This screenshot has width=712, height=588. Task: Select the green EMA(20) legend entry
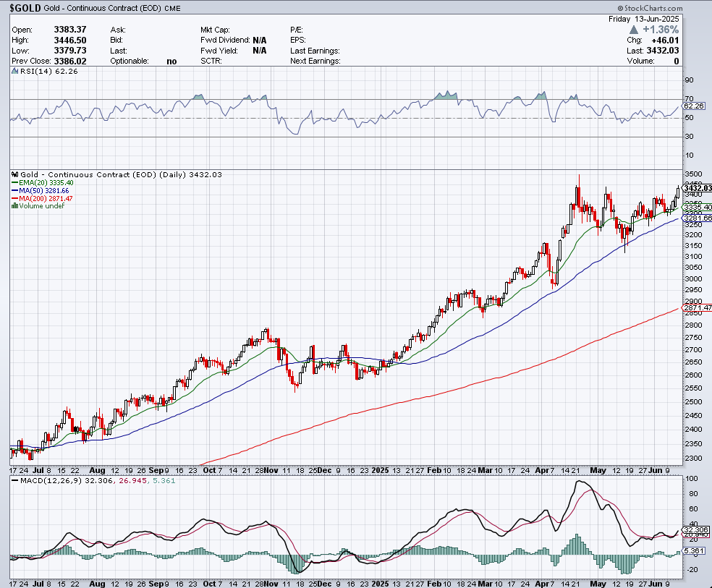tap(43, 183)
